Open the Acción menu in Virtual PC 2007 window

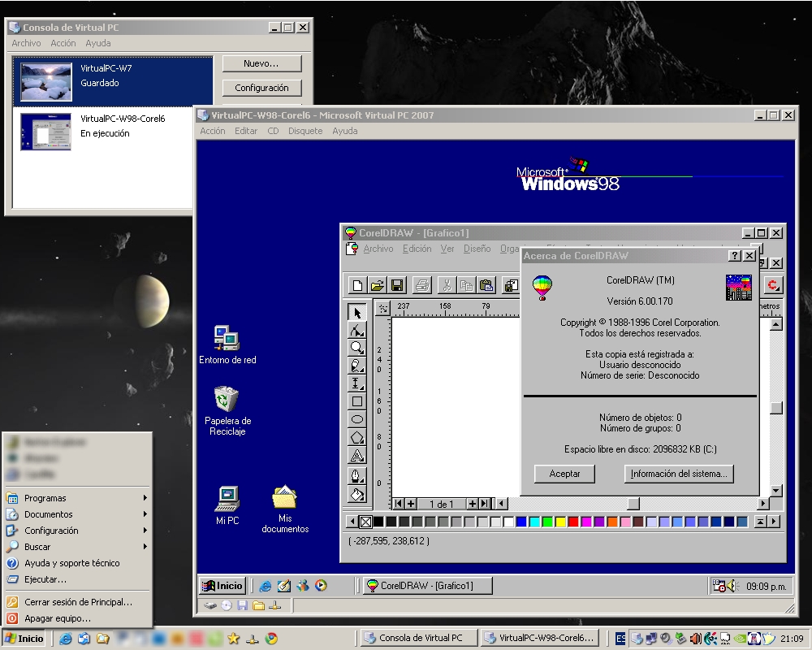(212, 131)
